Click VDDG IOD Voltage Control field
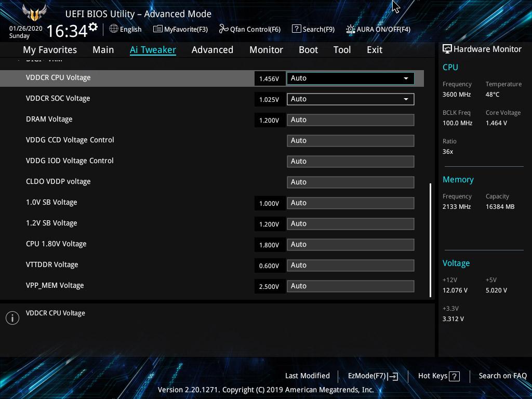This screenshot has width=532, height=399. [351, 162]
